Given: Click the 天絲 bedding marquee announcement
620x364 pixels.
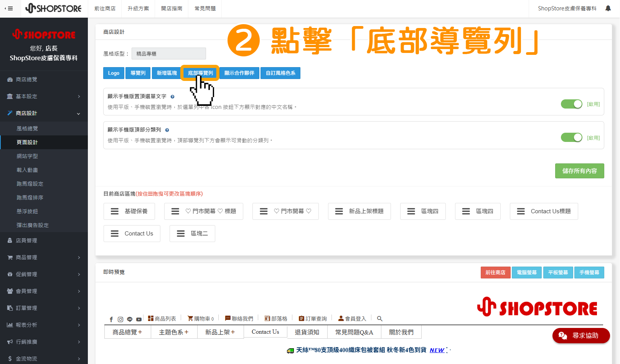Looking at the screenshot, I should 368,350.
